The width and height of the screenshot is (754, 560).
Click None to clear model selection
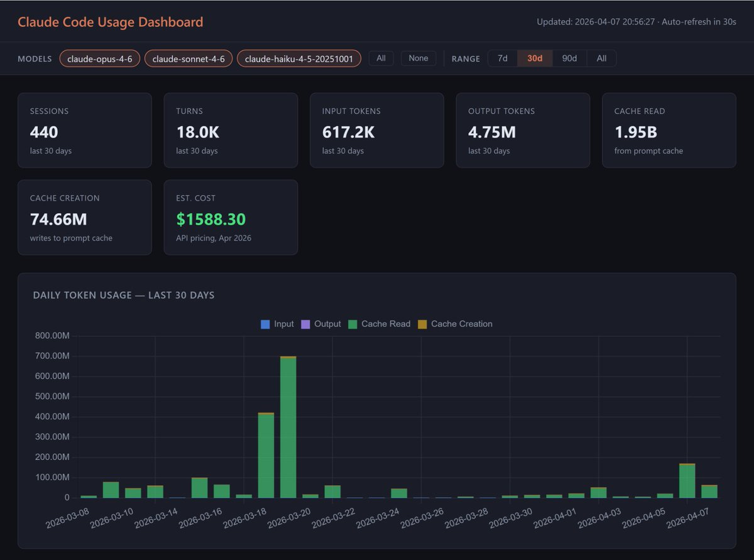(x=418, y=58)
